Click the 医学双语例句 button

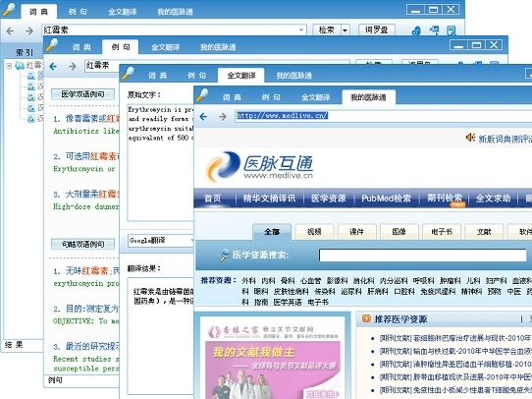(82, 94)
